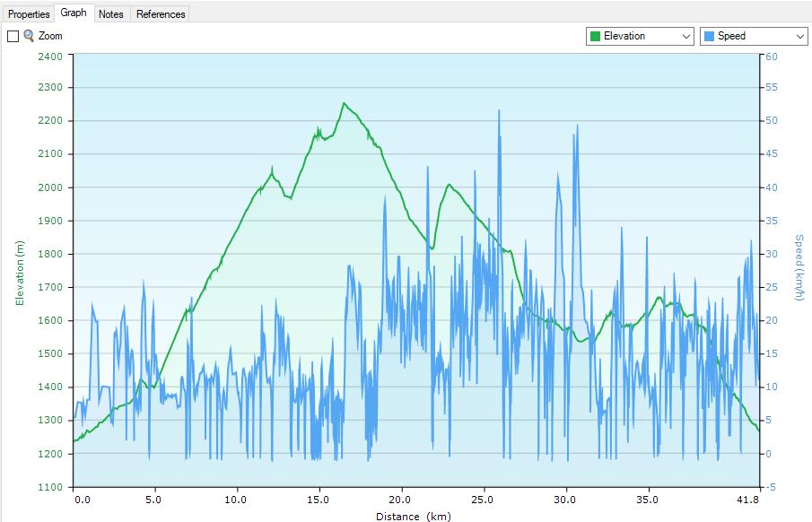
Task: Open the Speed series dropdown
Action: (x=754, y=36)
